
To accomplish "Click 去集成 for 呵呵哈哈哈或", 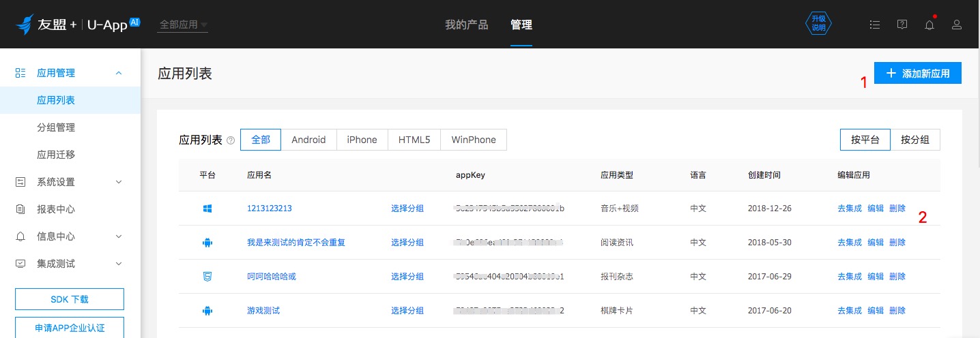I will coord(850,277).
